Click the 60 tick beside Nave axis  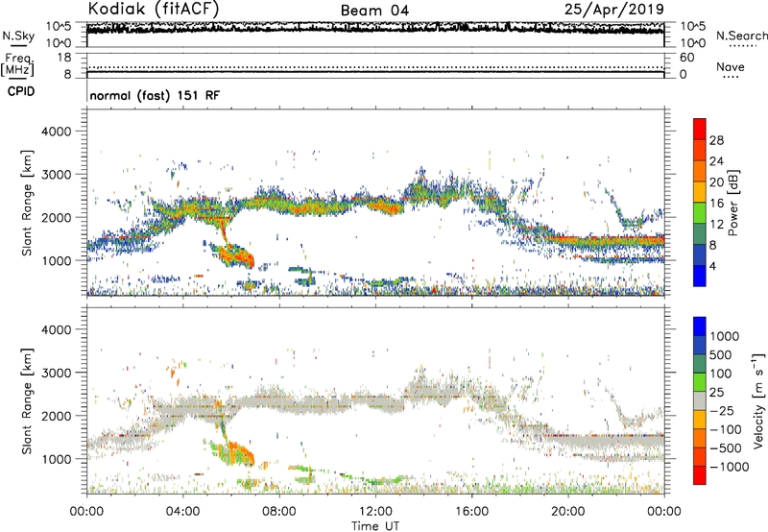(686, 58)
